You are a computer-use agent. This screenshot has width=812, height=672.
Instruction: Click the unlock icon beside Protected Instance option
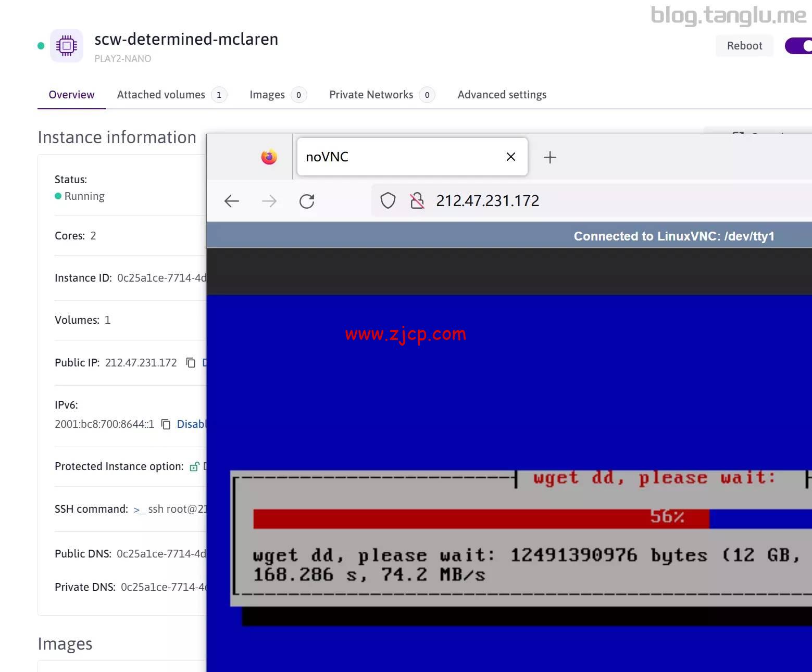tap(194, 466)
